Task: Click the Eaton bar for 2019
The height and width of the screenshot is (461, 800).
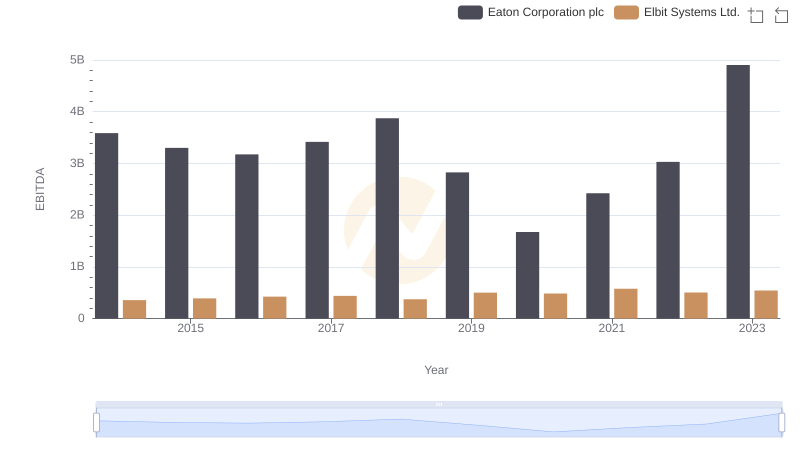Action: (457, 245)
